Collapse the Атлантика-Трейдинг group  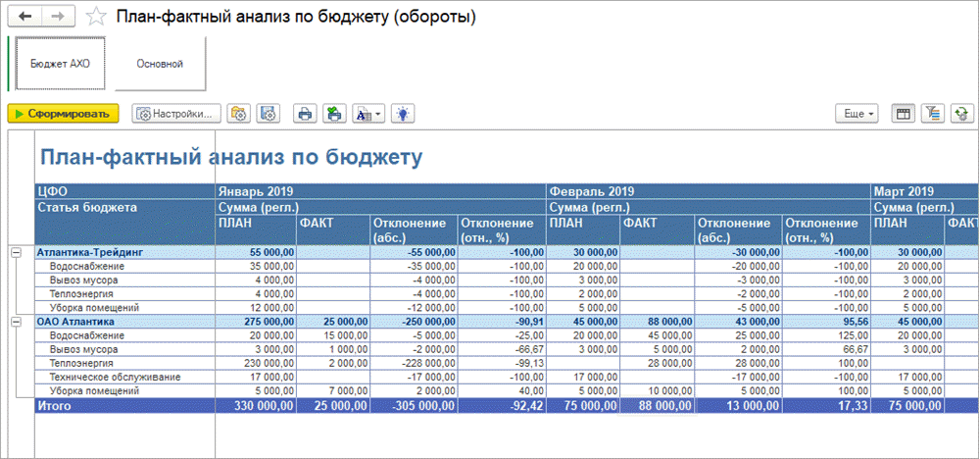coord(16,252)
